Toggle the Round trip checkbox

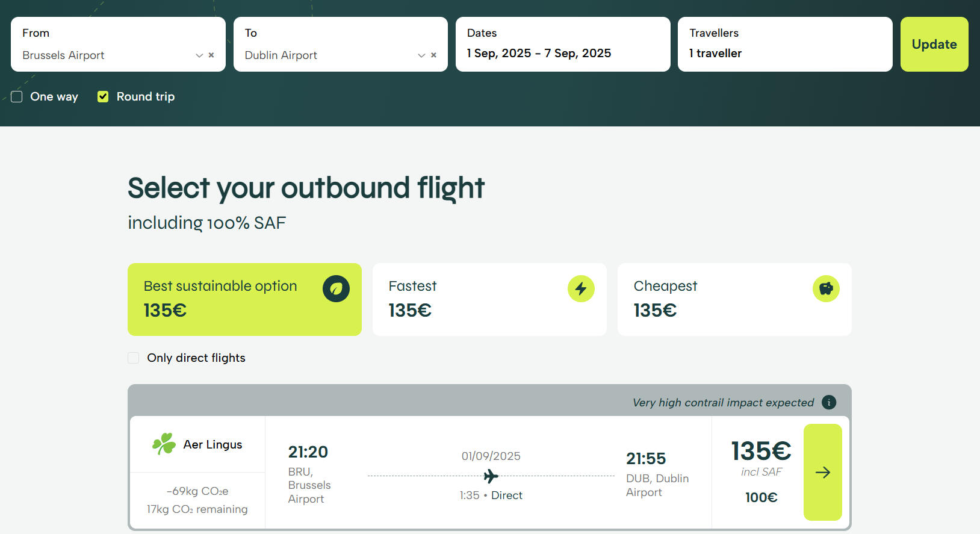(x=103, y=97)
